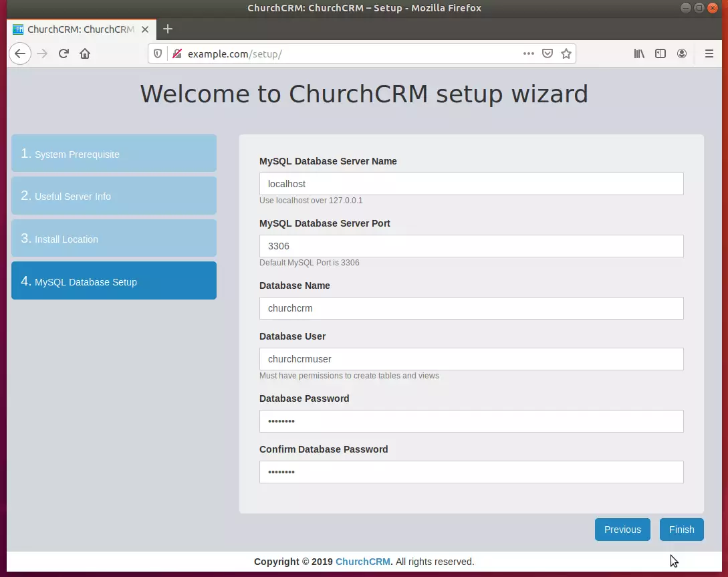Image resolution: width=728 pixels, height=577 pixels.
Task: Click the 'Database Password' label
Action: (x=304, y=398)
